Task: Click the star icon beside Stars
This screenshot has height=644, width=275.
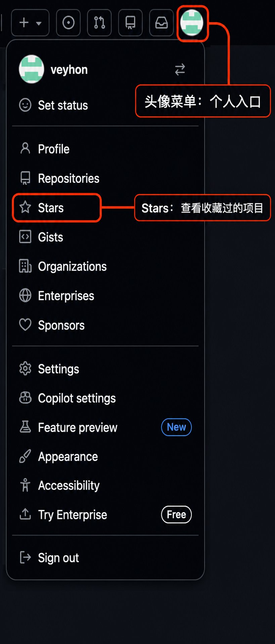Action: 25,208
